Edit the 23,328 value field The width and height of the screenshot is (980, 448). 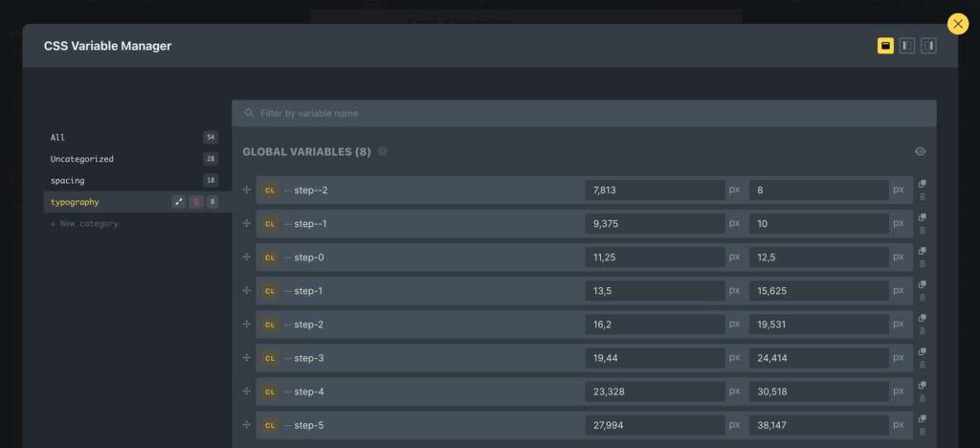pyautogui.click(x=655, y=392)
